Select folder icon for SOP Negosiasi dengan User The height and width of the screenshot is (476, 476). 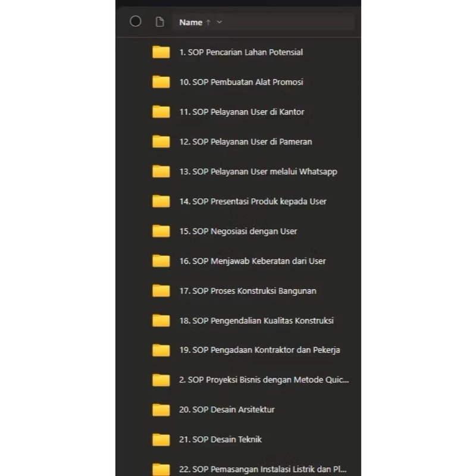tap(161, 231)
